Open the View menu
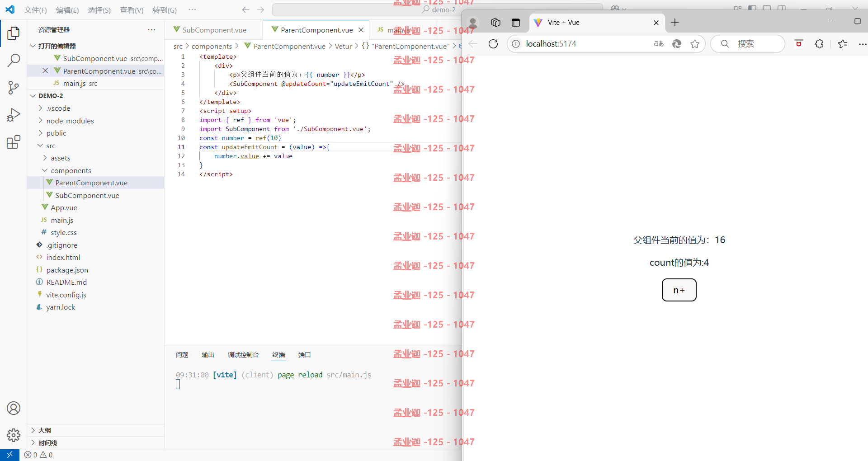Screen dimensions: 868x461 coord(132,10)
